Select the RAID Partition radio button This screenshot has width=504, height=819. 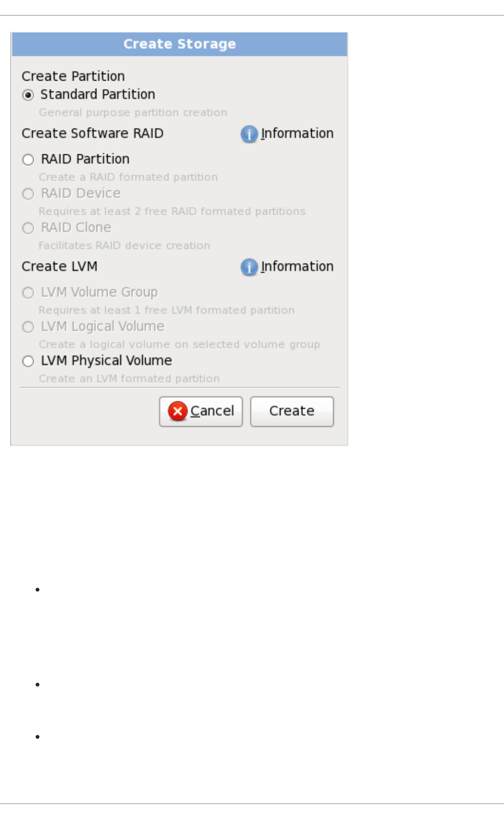coord(28,160)
